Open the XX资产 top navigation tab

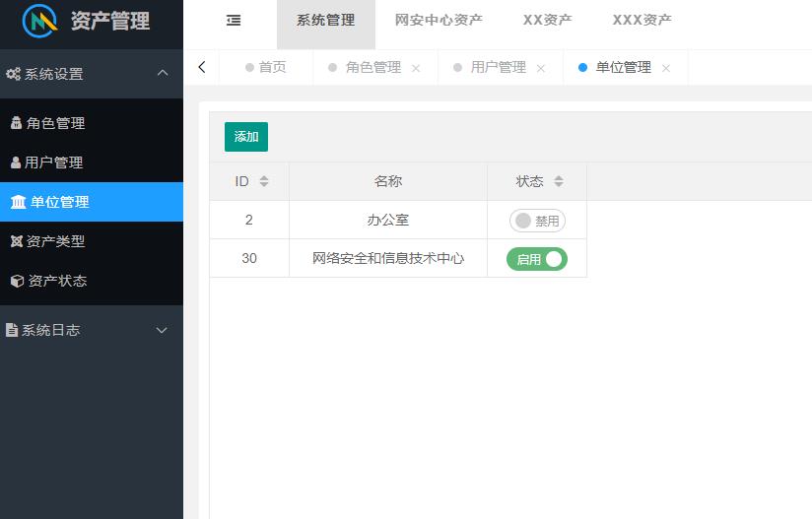click(547, 20)
